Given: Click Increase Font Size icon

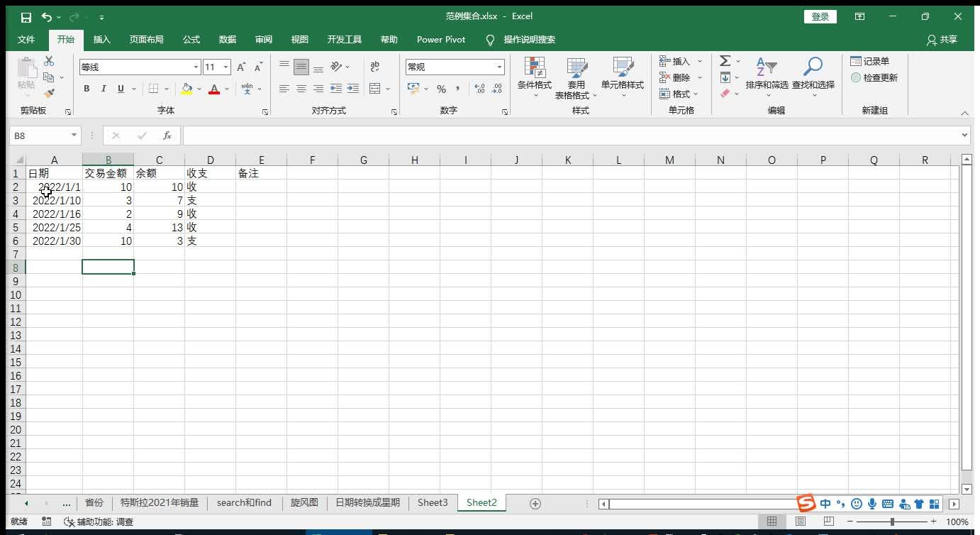Looking at the screenshot, I should pos(241,67).
